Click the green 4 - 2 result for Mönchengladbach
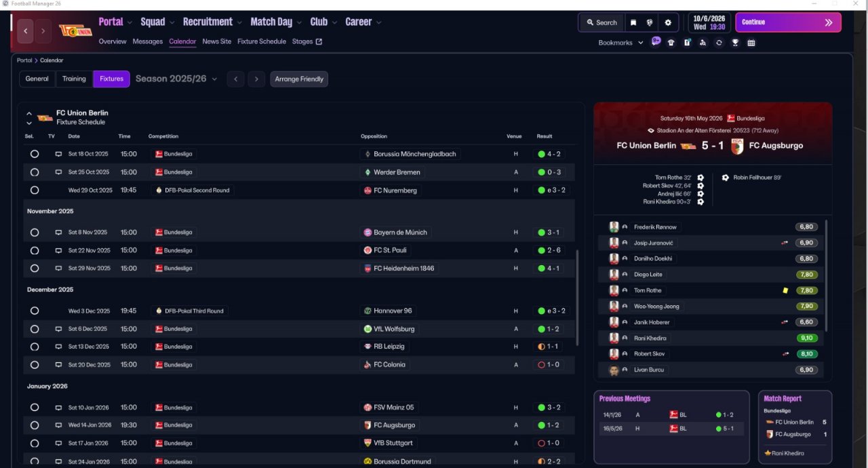 pyautogui.click(x=549, y=154)
